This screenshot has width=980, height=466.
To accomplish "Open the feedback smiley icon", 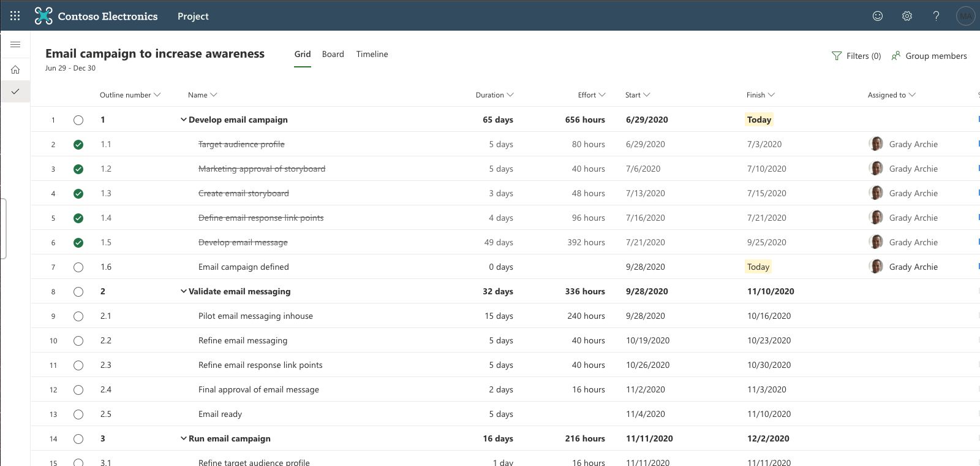I will click(x=878, y=16).
